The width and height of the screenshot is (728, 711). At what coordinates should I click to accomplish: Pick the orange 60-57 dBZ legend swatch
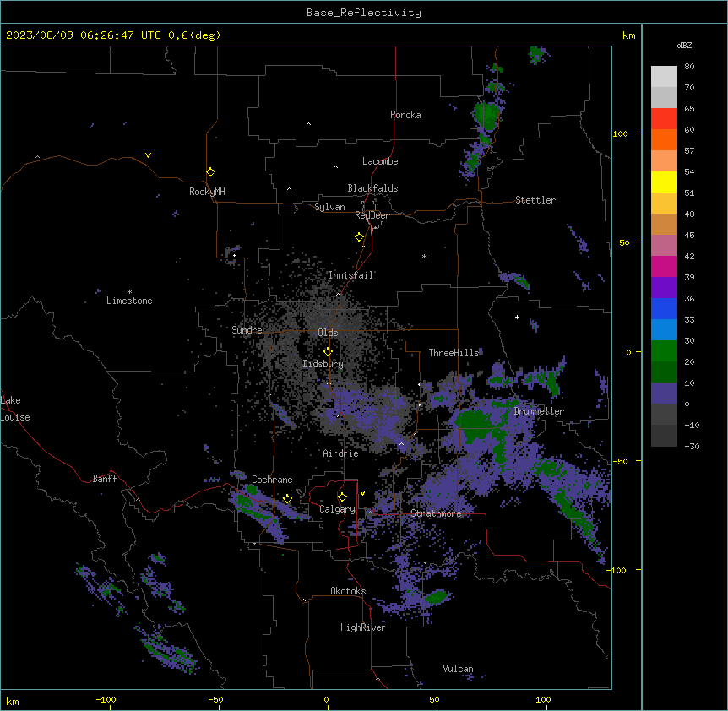pos(664,140)
